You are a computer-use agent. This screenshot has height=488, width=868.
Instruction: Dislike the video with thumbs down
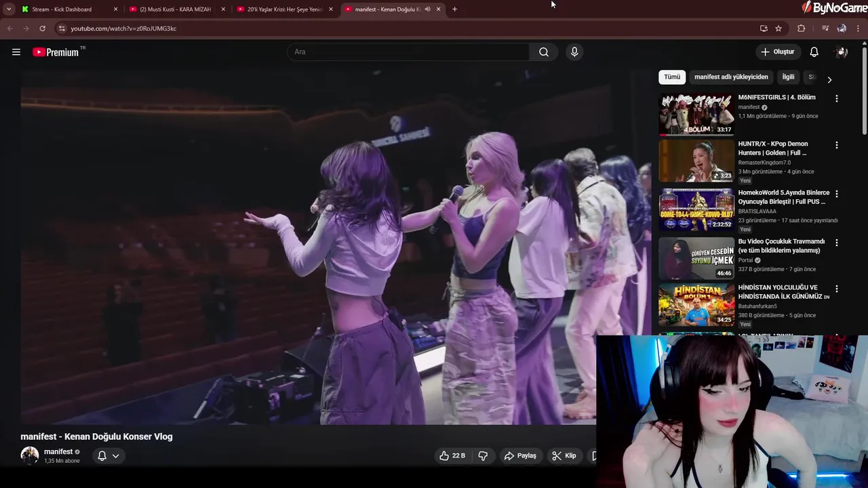pyautogui.click(x=483, y=456)
